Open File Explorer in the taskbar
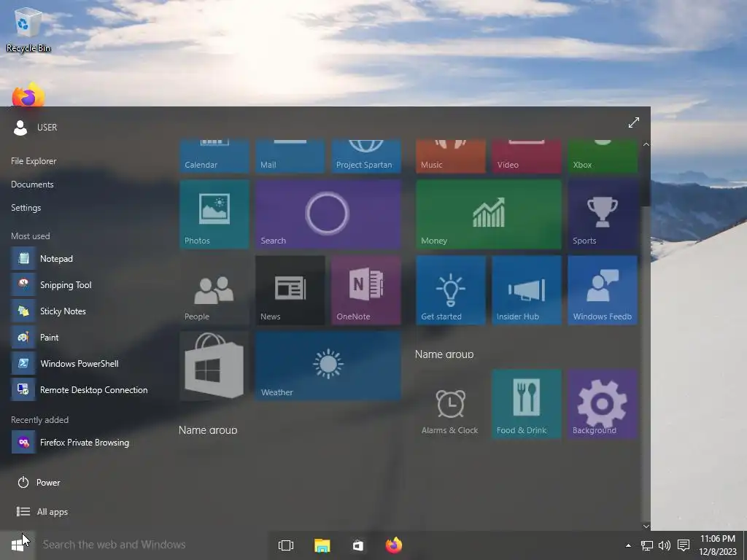The height and width of the screenshot is (560, 747). pos(322,545)
